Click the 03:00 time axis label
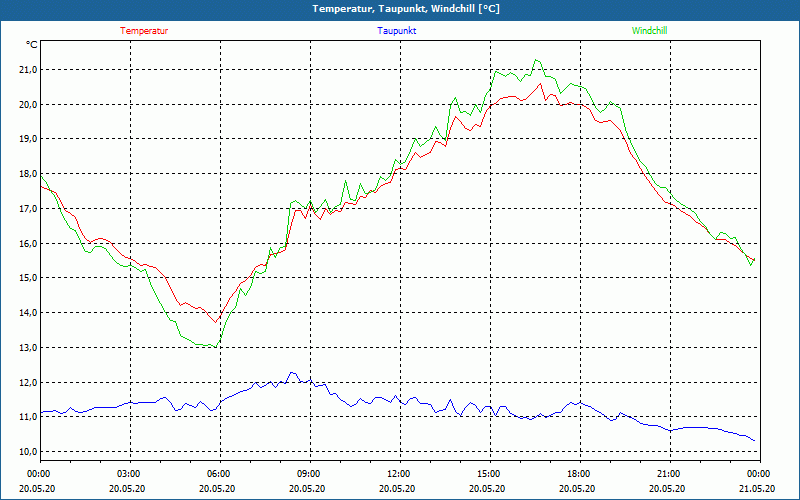Image resolution: width=800 pixels, height=500 pixels. (x=131, y=474)
